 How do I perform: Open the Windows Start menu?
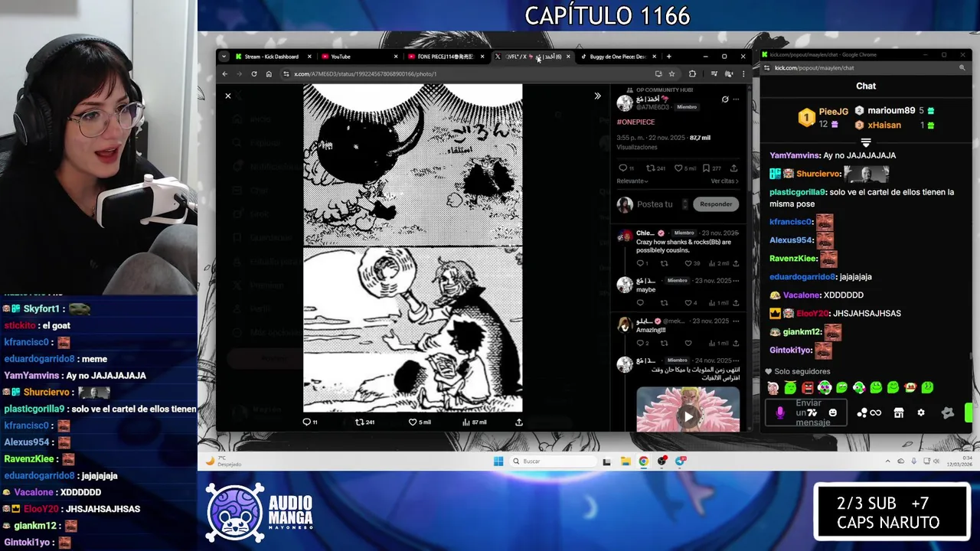[498, 461]
